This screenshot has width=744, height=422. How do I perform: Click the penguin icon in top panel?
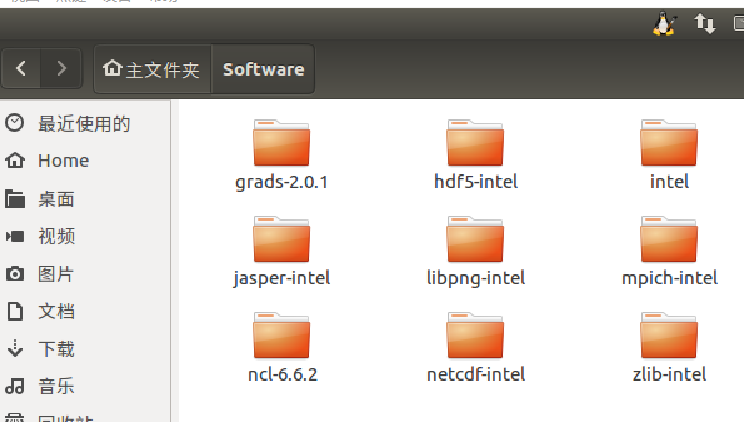click(x=662, y=24)
